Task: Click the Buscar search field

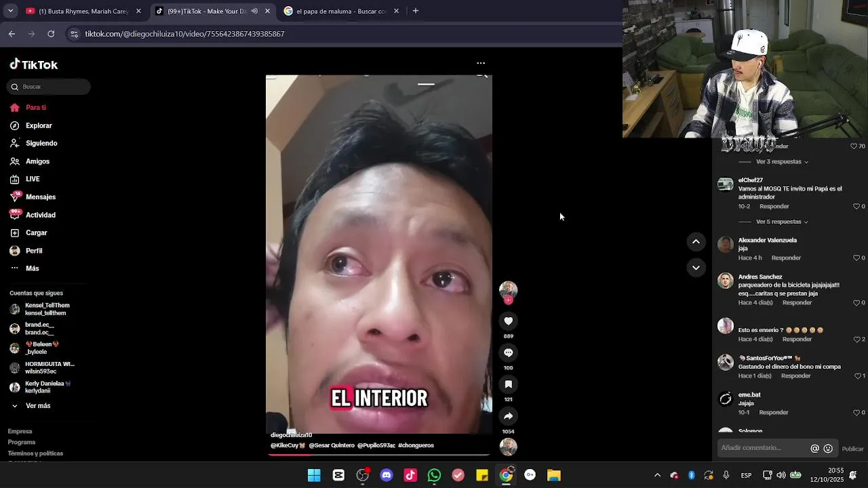Action: click(x=49, y=87)
